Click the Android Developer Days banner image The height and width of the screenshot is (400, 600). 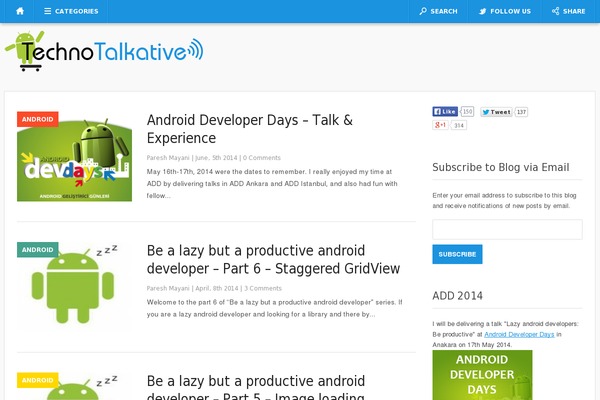482,375
